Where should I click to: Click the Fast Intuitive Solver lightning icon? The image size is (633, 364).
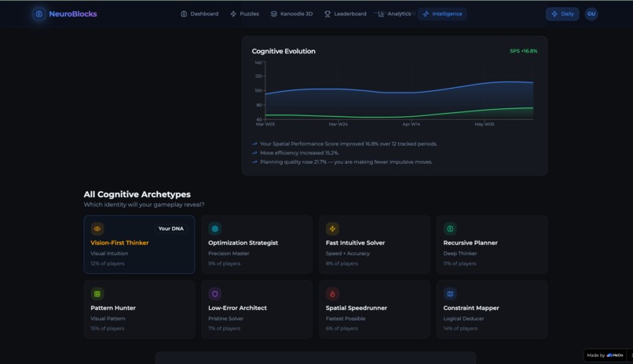pyautogui.click(x=332, y=228)
